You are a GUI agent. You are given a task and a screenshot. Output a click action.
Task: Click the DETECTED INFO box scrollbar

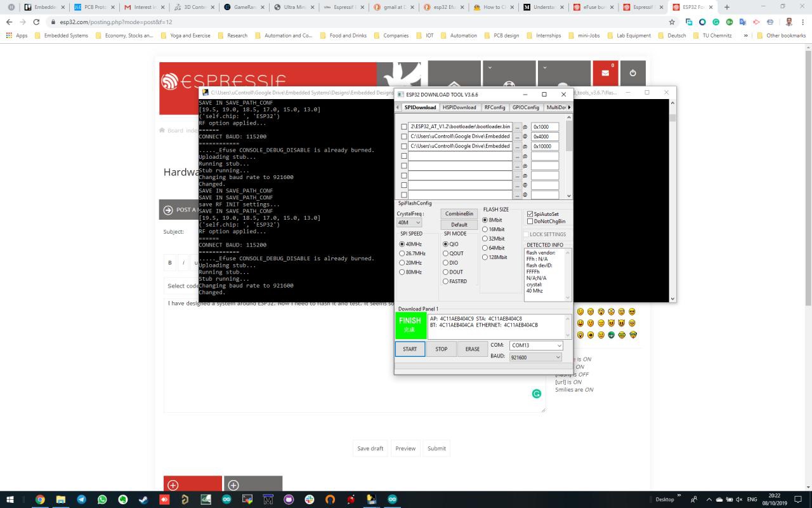(x=568, y=274)
